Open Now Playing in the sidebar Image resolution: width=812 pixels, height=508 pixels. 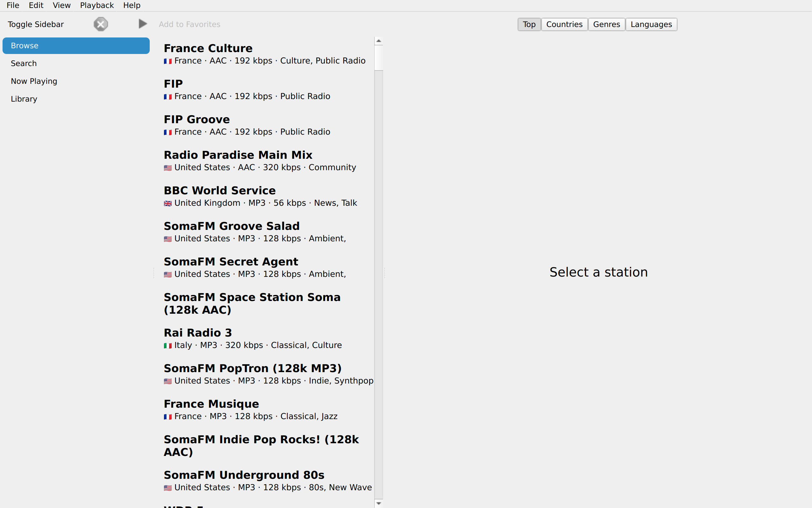(76, 81)
